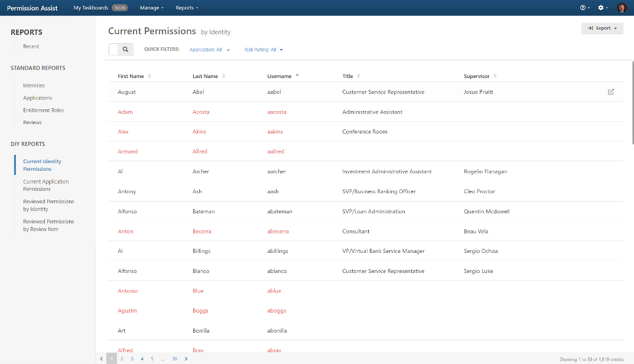Go to next page using right chevron
The height and width of the screenshot is (364, 634).
click(186, 359)
